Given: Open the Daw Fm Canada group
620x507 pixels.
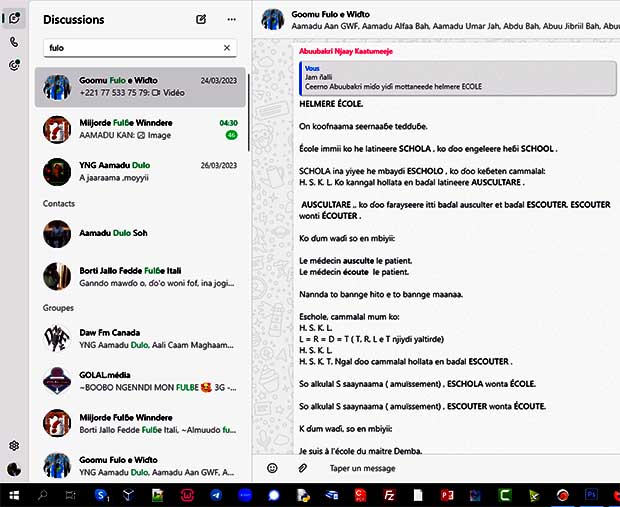Looking at the screenshot, I should click(140, 339).
